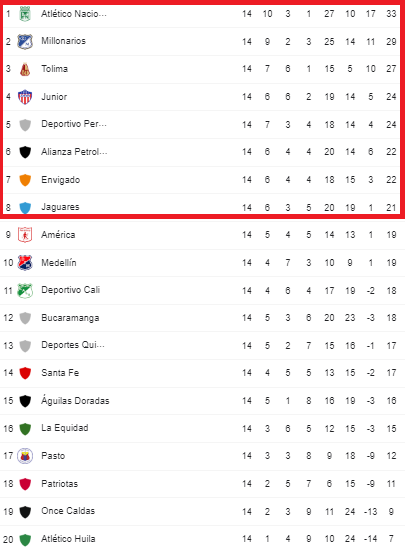The image size is (405, 551).
Task: Click the orange Envigado shield icon
Action: pyautogui.click(x=25, y=180)
